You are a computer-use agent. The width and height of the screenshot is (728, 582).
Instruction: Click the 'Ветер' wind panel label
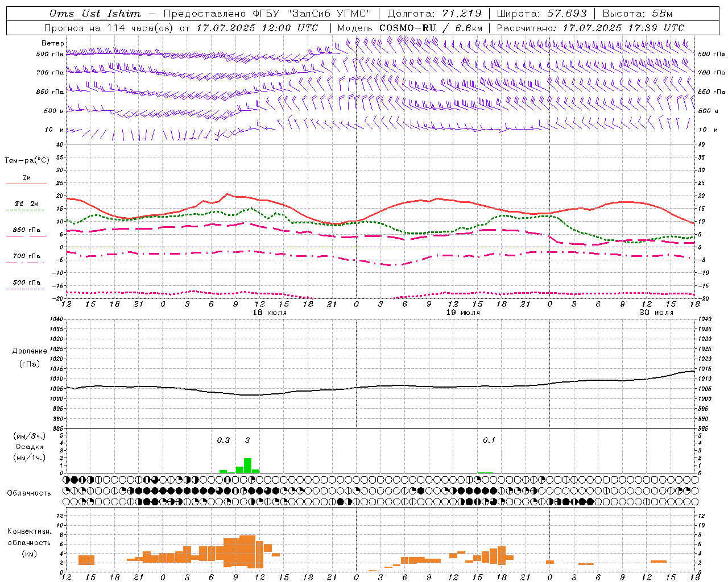point(53,43)
